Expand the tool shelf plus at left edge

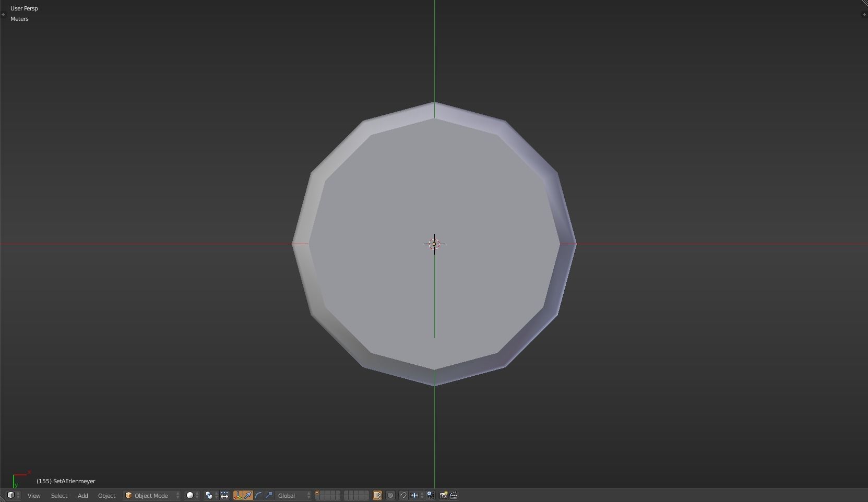(3, 15)
